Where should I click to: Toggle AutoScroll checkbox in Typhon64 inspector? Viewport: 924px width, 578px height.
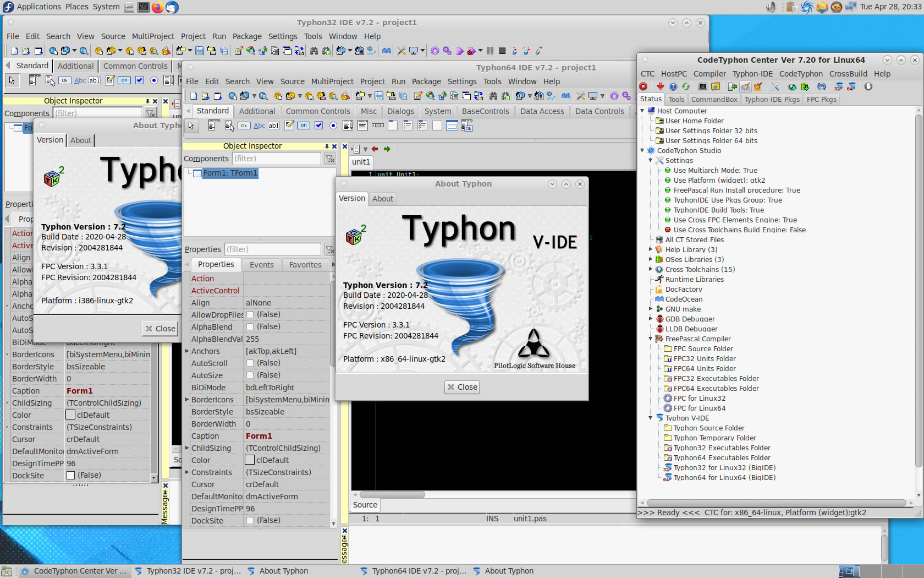point(250,363)
